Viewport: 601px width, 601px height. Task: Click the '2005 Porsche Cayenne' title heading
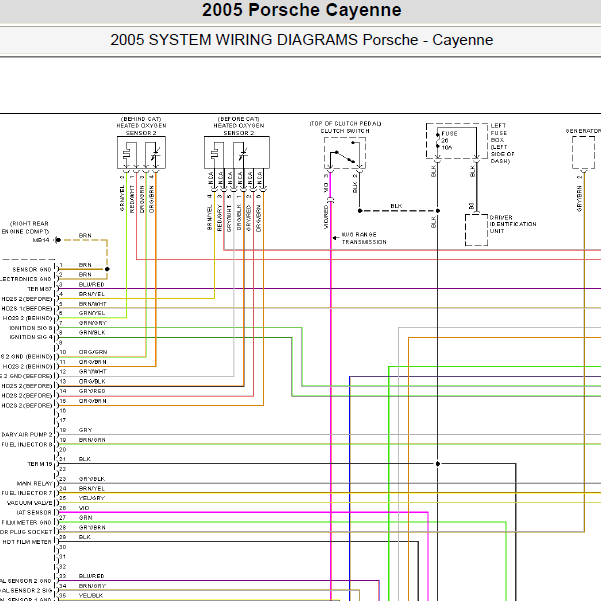click(301, 10)
